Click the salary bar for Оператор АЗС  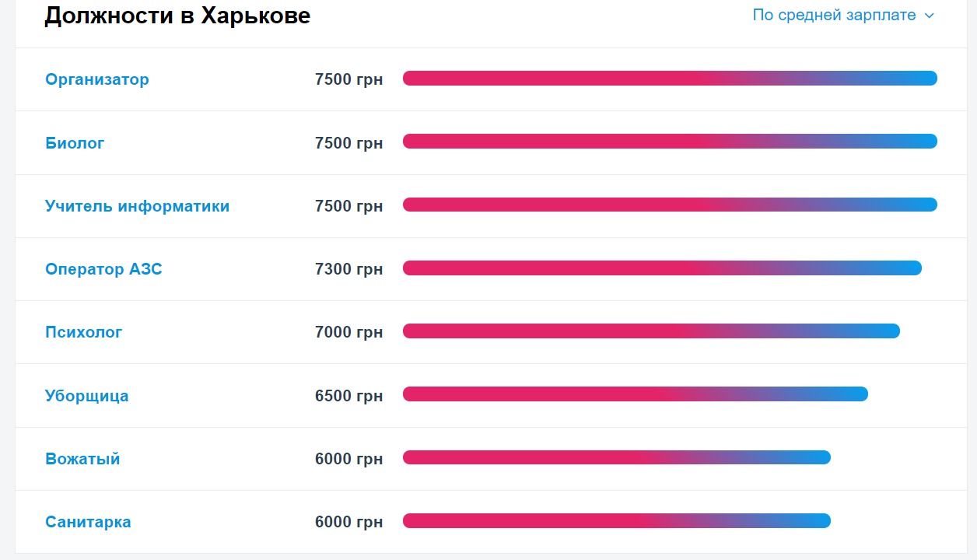coord(661,268)
